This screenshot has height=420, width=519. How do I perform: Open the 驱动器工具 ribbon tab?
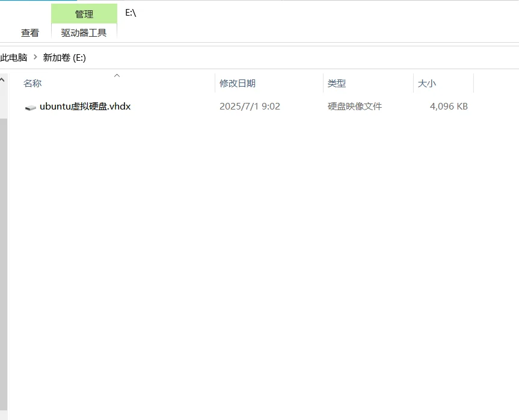click(x=84, y=33)
